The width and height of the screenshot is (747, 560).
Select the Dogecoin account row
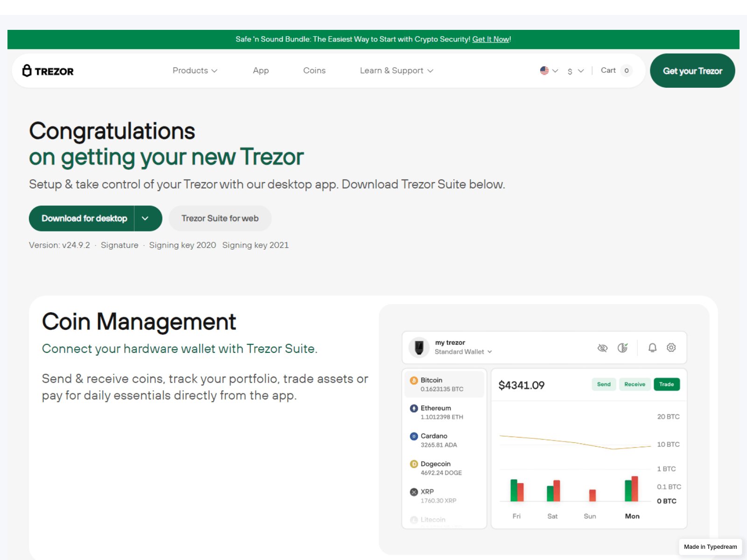444,468
